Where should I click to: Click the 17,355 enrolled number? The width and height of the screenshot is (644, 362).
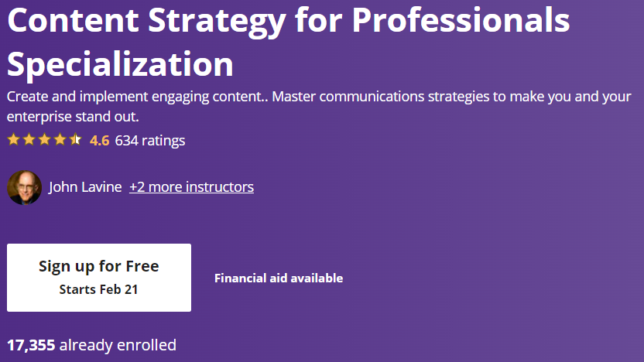(31, 345)
